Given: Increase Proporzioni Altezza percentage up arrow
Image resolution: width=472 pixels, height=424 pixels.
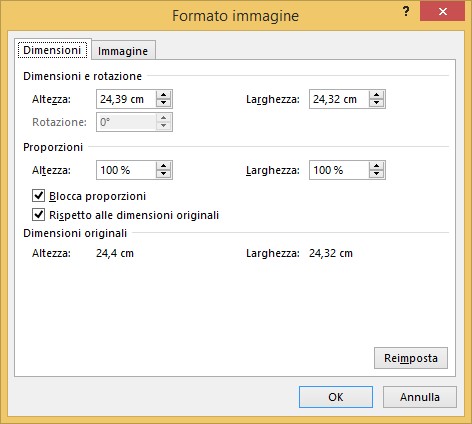Looking at the screenshot, I should point(163,166).
